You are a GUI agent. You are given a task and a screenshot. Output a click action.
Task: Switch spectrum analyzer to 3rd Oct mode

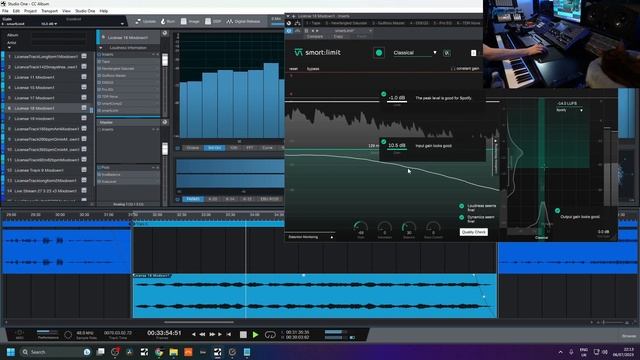tap(215, 148)
